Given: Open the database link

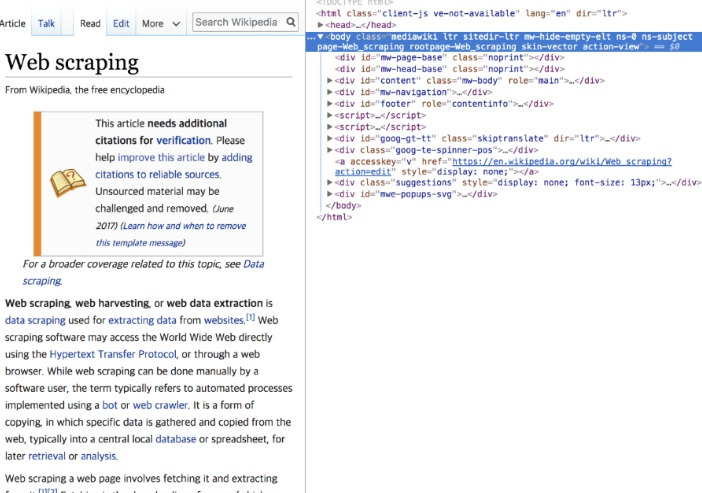Looking at the screenshot, I should pyautogui.click(x=176, y=439).
